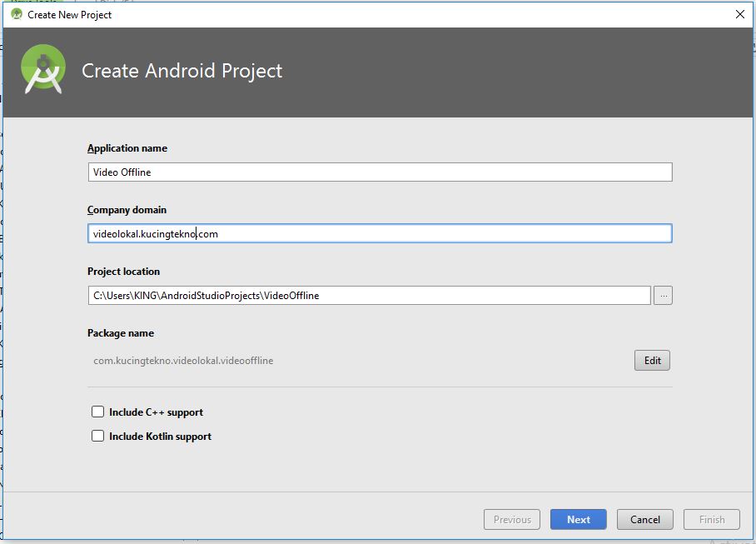Click the Next button
Screen dimensions: 756x544
point(578,519)
